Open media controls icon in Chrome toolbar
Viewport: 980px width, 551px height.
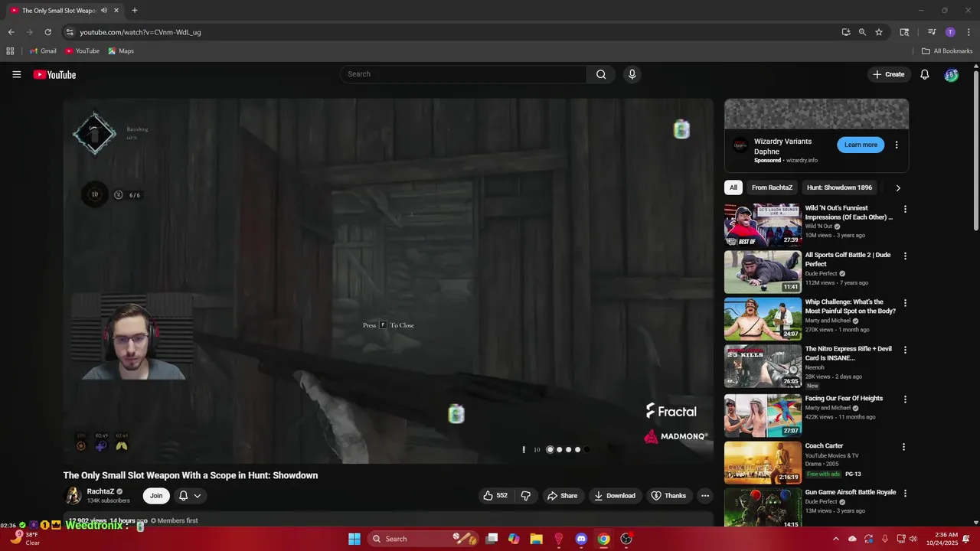932,32
